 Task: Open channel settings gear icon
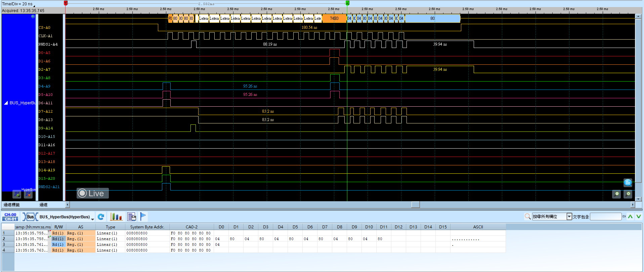[33, 16]
